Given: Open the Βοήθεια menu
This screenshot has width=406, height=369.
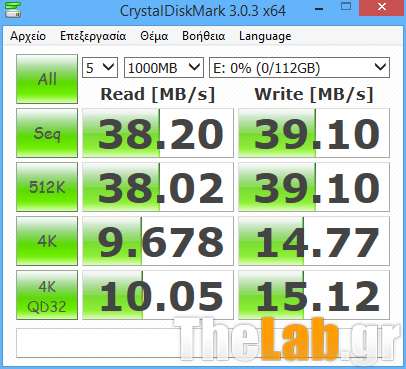Looking at the screenshot, I should [x=204, y=36].
